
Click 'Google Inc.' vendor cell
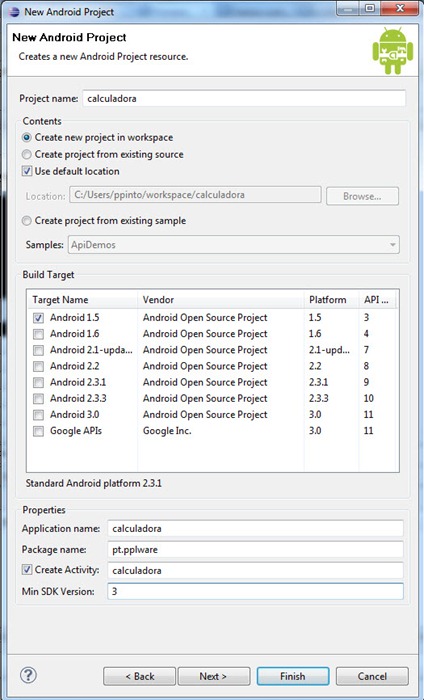click(167, 431)
